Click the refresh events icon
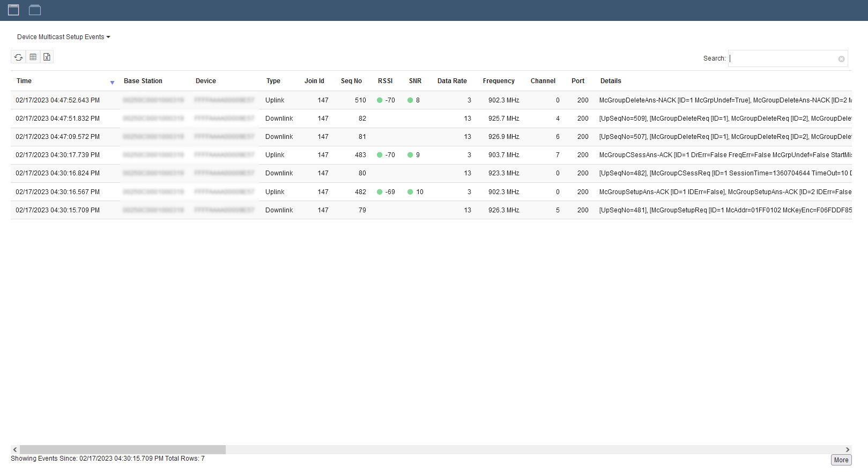Viewport: 868px width, 473px height. (x=18, y=57)
